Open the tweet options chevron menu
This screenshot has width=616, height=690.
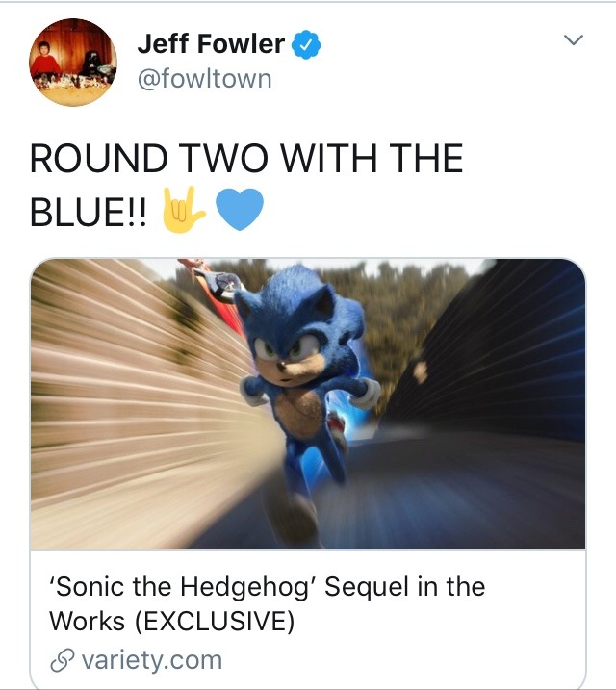[x=574, y=40]
